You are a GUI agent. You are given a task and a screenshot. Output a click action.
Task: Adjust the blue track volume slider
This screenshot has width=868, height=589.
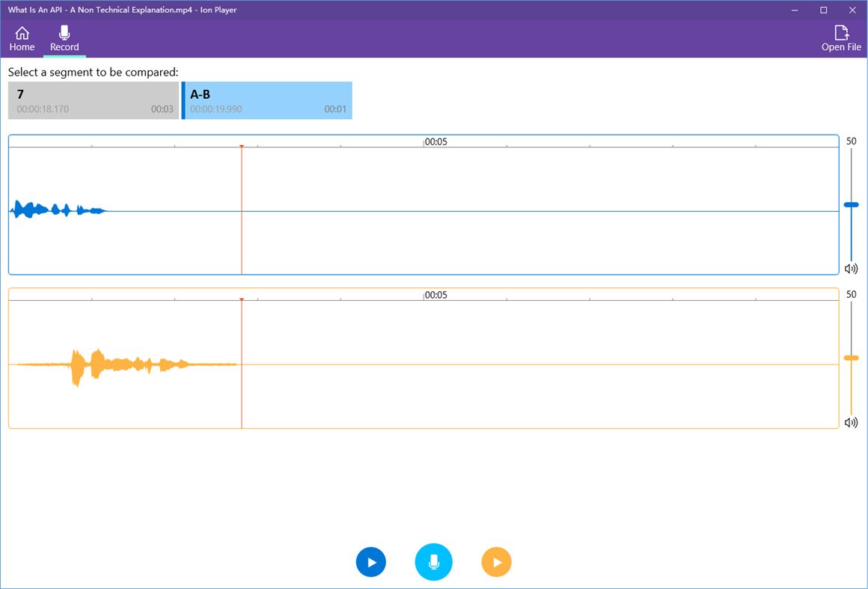pyautogui.click(x=851, y=205)
